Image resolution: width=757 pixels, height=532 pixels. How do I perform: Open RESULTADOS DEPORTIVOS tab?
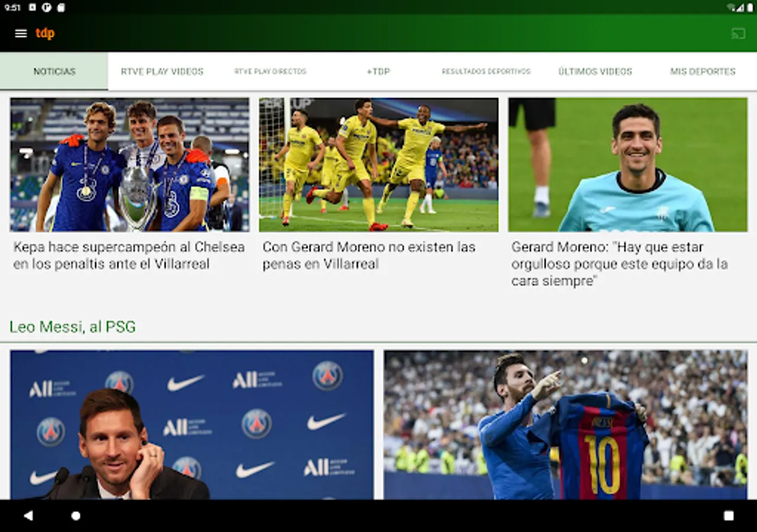[486, 71]
